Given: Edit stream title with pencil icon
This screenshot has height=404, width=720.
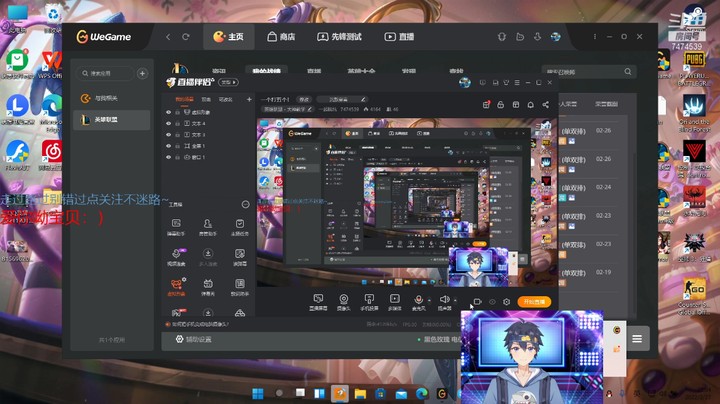Looking at the screenshot, I should [x=363, y=99].
